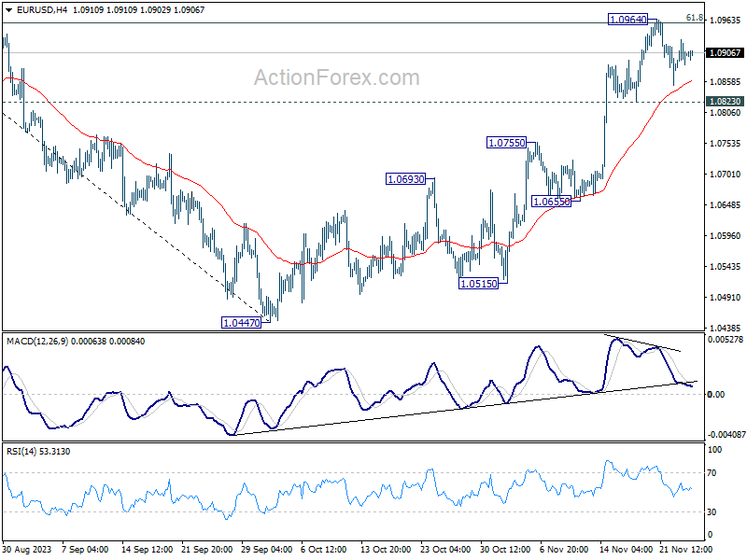Click the RSI 30 level label

[x=712, y=511]
